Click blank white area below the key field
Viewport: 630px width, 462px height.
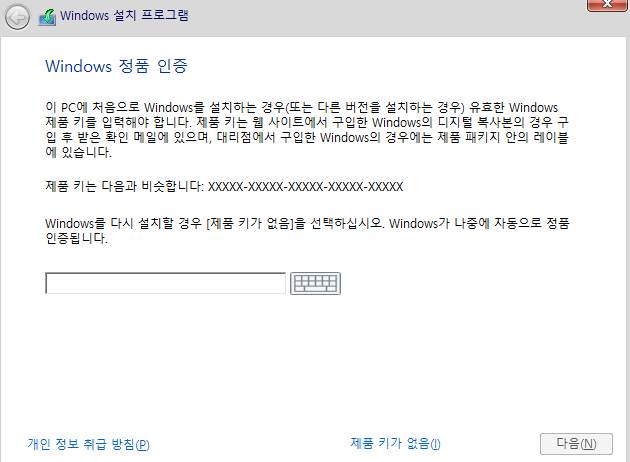(313, 362)
